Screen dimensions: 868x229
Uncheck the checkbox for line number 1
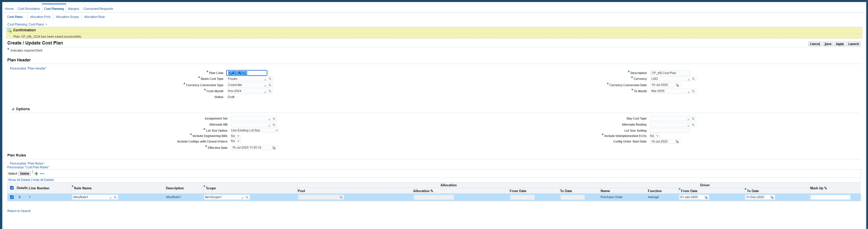coord(12,197)
